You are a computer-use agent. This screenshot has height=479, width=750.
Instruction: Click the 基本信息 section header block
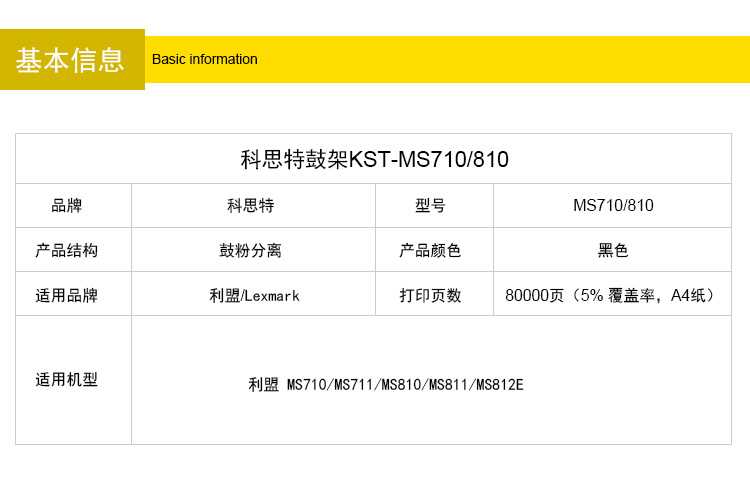point(71,60)
